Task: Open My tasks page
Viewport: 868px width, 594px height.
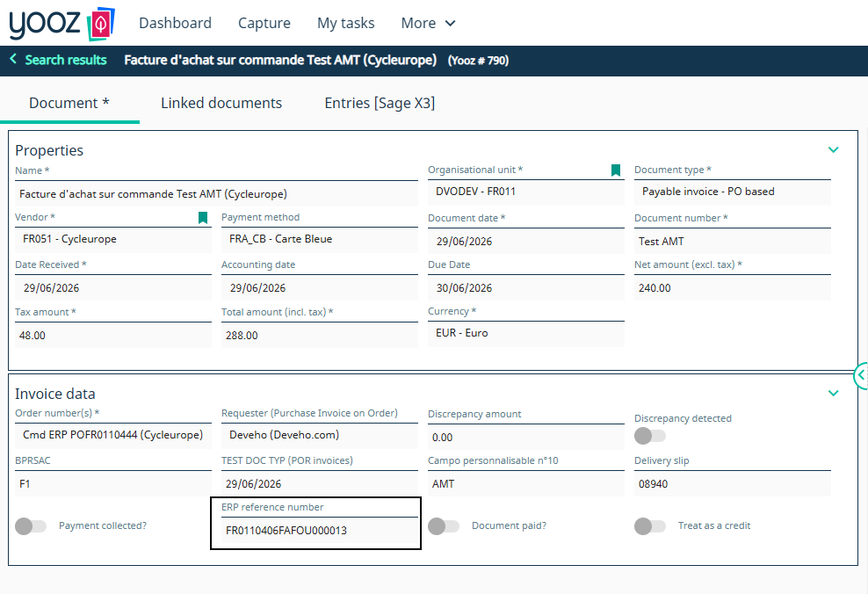Action: tap(346, 23)
